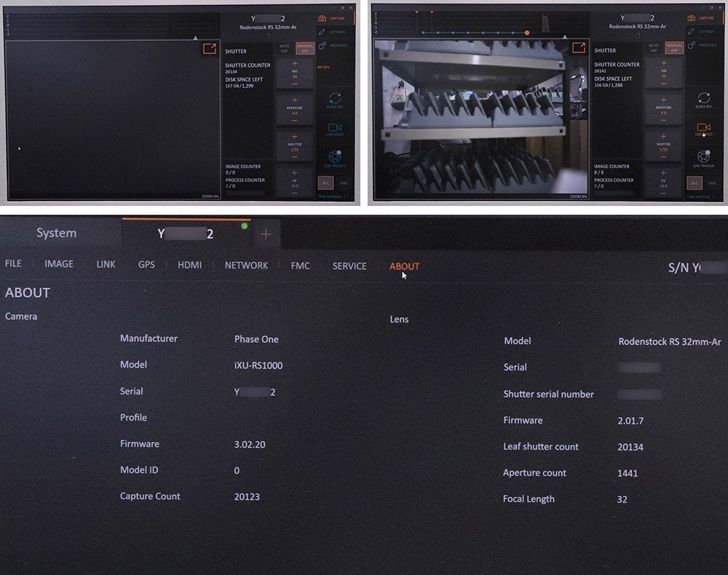728x575 pixels.
Task: Open the NETWORK settings tab
Action: 247,266
